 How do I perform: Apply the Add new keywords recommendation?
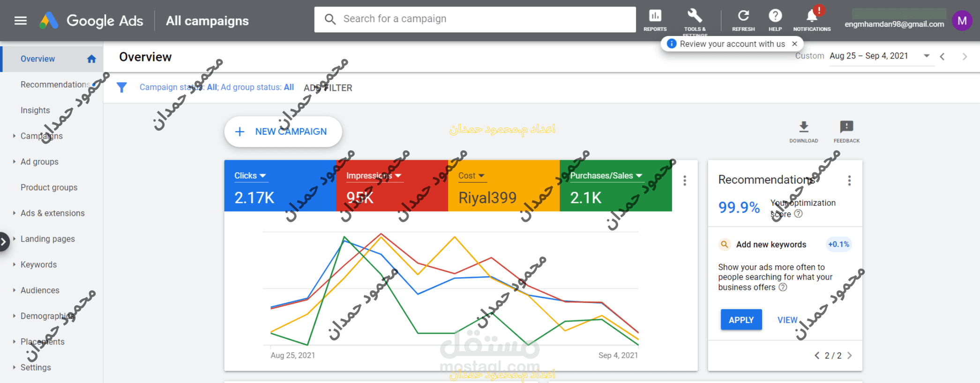[x=741, y=320]
